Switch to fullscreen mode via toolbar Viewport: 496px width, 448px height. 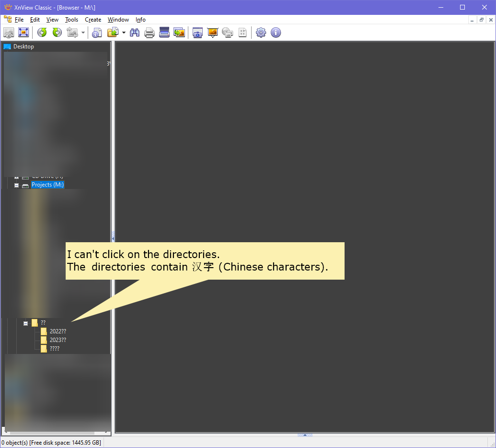pos(23,32)
